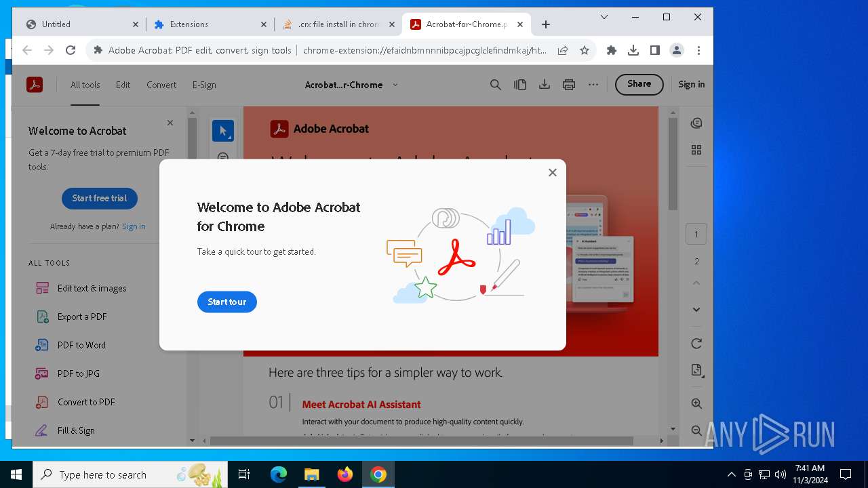Open page thumbnails grid icon on right rail
The image size is (868, 488).
pos(696,150)
